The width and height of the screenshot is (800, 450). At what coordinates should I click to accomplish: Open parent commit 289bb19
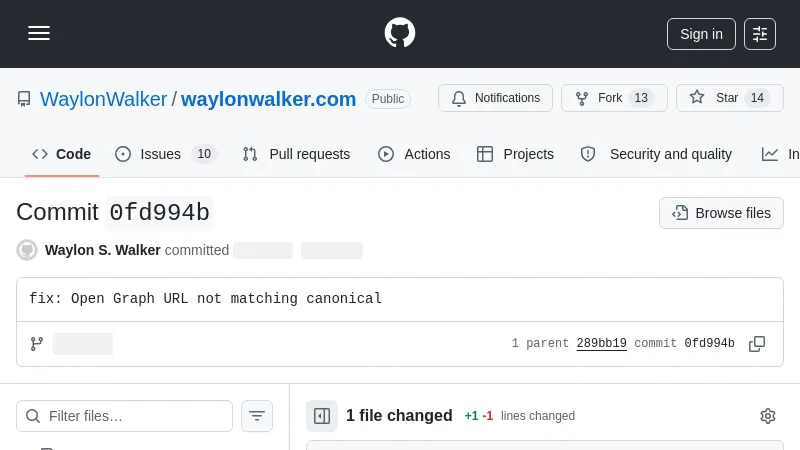point(601,343)
